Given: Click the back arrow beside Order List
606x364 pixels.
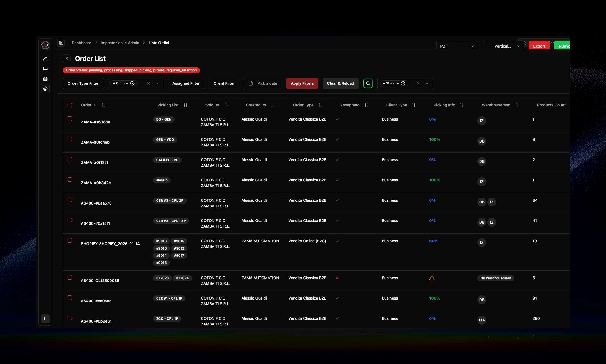Looking at the screenshot, I should 67,58.
